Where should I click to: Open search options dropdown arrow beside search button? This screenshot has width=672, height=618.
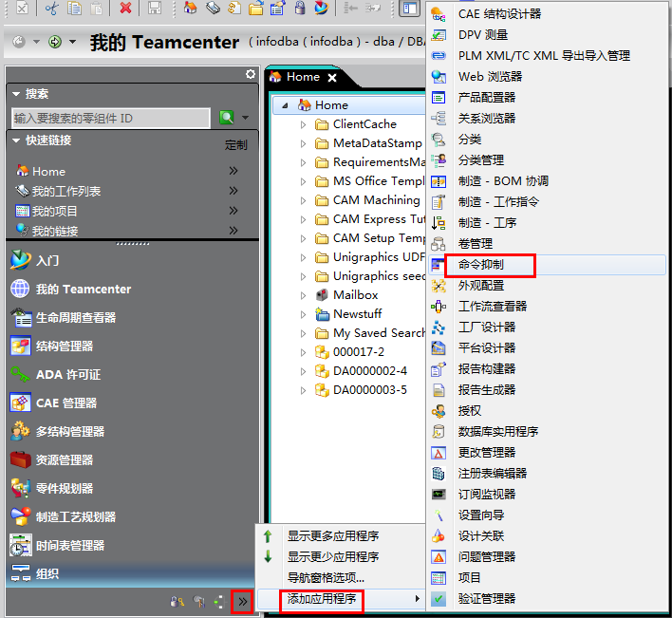pyautogui.click(x=246, y=118)
